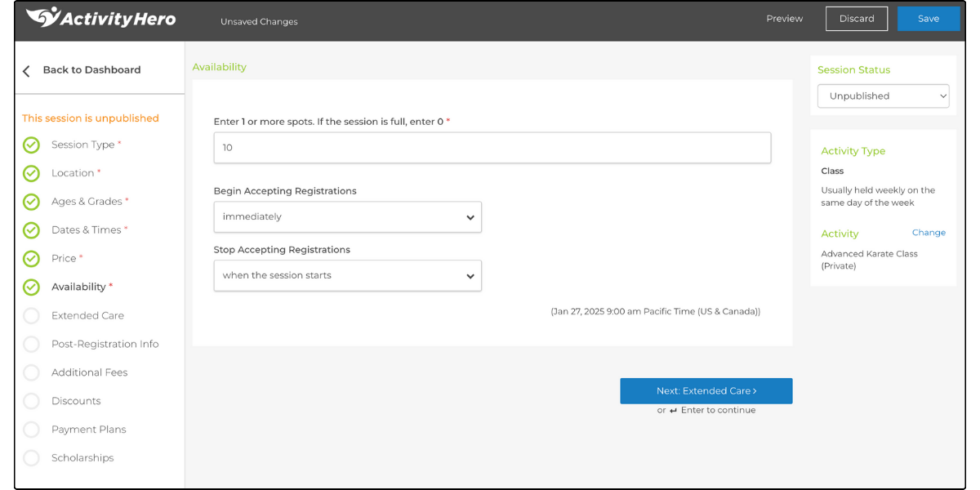Click the Unsaved Changes text
Viewport: 980px width, 490px height.
click(x=259, y=22)
